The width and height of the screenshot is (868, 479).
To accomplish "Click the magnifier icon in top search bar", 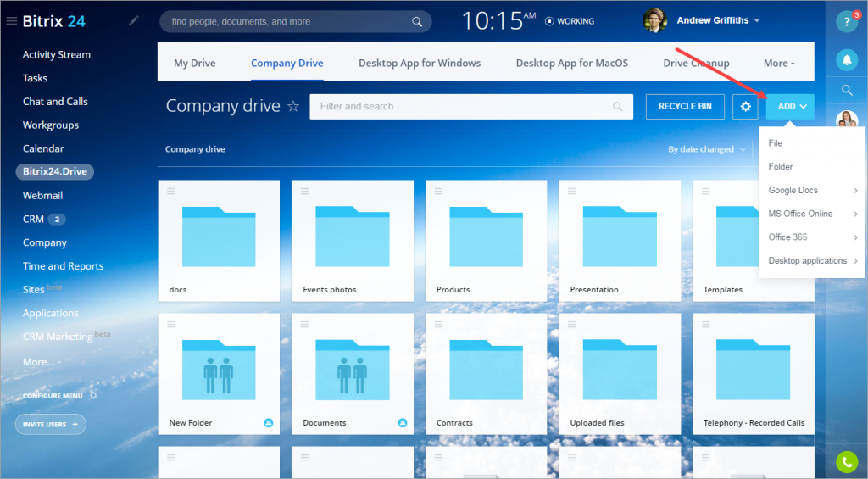I will 417,21.
